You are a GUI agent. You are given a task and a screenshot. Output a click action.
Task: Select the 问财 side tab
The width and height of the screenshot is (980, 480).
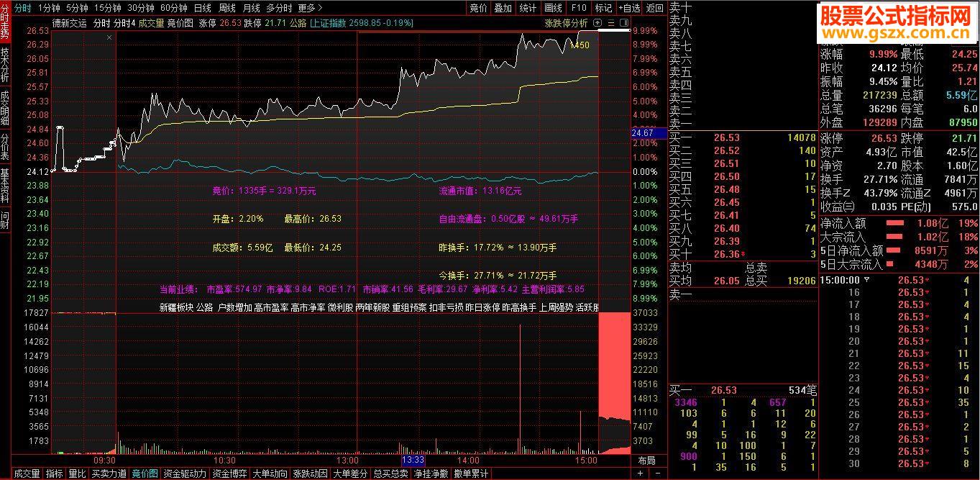click(5, 220)
